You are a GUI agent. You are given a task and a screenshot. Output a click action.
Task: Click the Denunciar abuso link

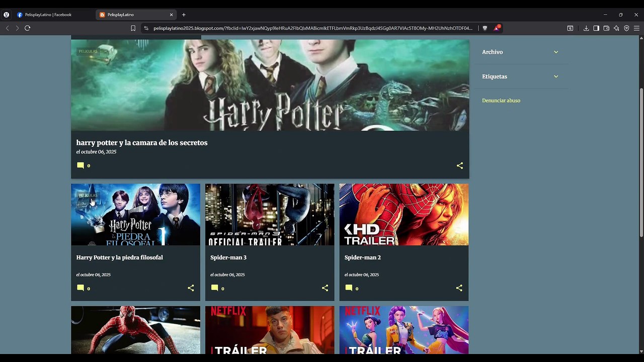click(501, 101)
